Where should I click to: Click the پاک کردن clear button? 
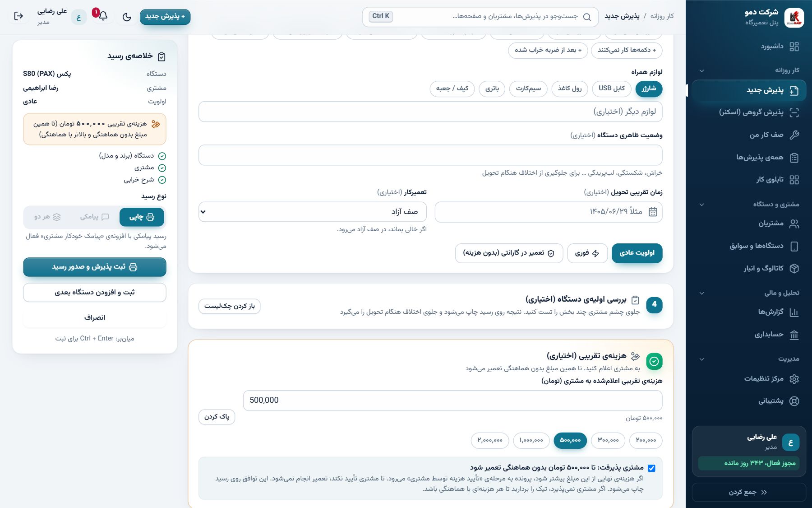point(217,417)
